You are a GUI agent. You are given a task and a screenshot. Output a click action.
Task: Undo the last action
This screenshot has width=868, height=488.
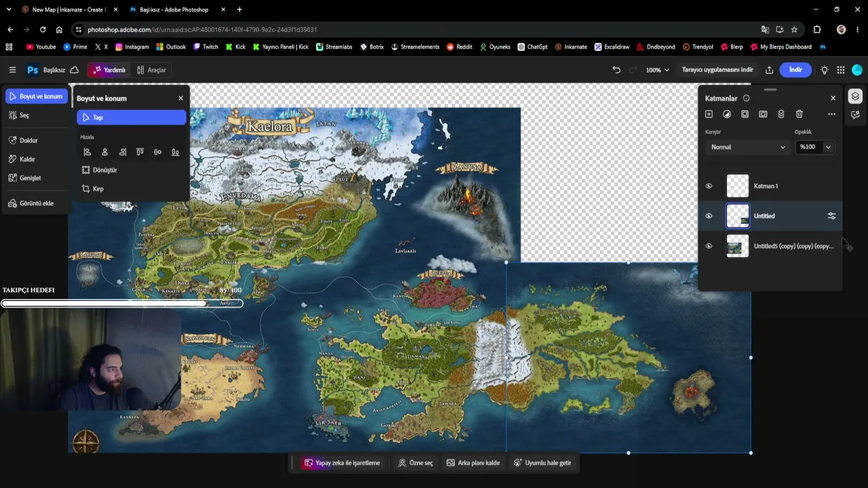pyautogui.click(x=616, y=70)
